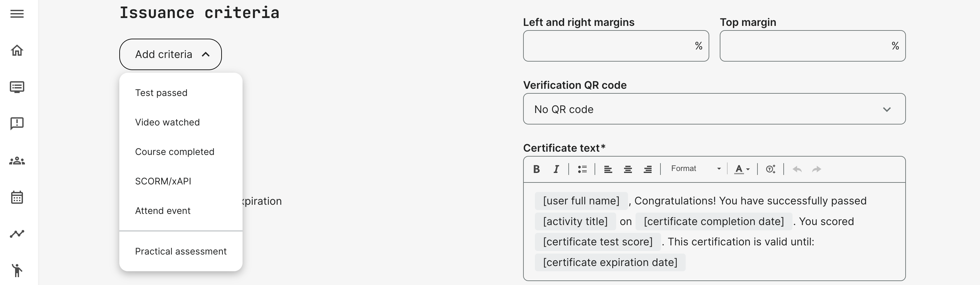The width and height of the screenshot is (980, 285).
Task: Open the Format dropdown in editor
Action: point(696,169)
